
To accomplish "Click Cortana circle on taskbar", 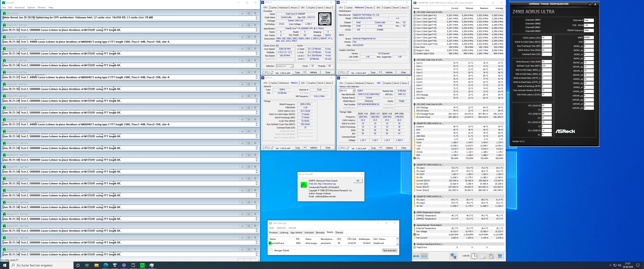I will click(78, 265).
